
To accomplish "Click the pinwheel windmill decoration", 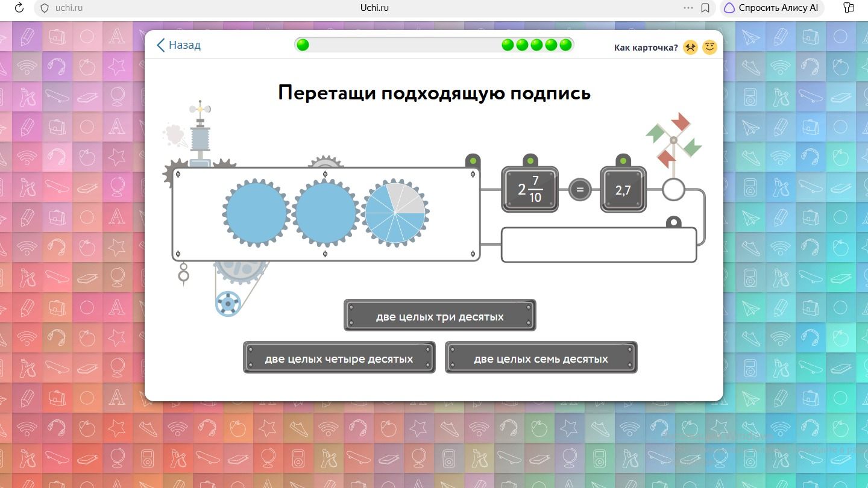I will (x=674, y=140).
